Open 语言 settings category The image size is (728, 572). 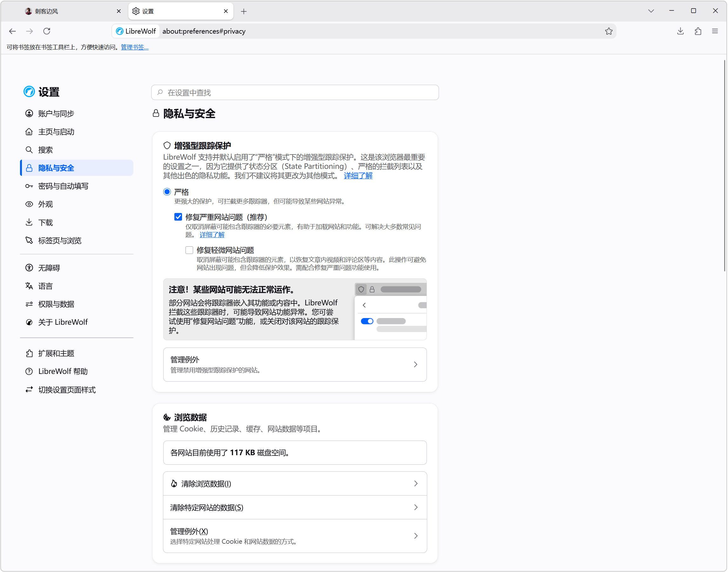77,286
